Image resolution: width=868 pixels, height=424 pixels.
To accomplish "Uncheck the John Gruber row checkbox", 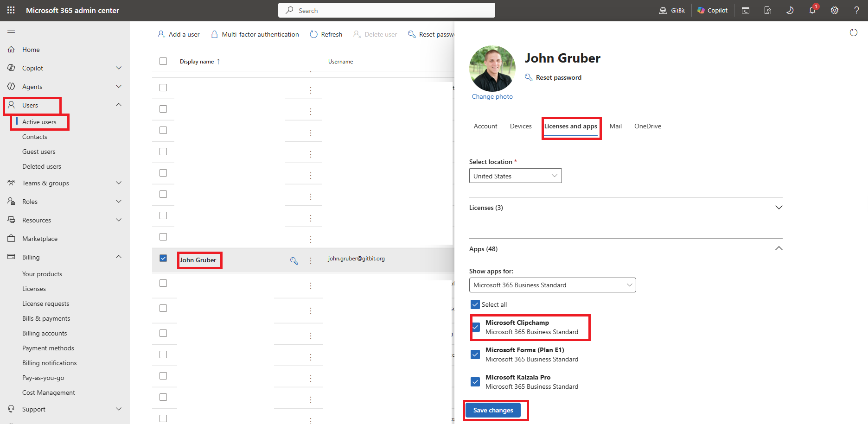I will pos(163,258).
